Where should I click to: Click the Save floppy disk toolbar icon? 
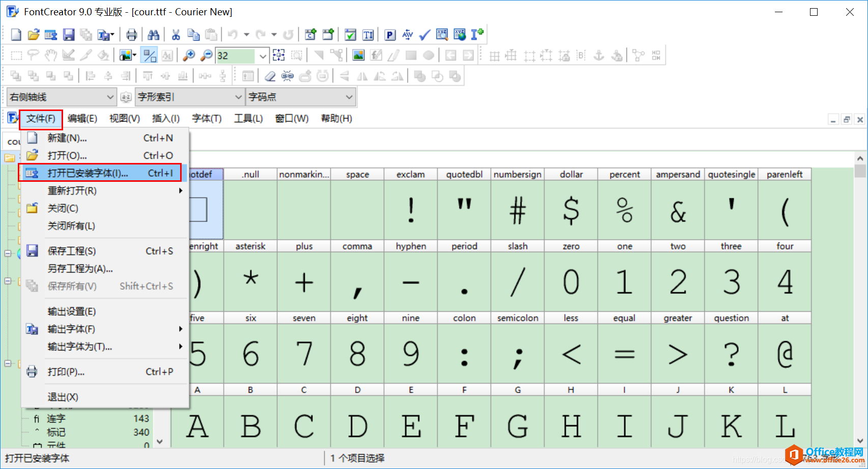(x=69, y=35)
